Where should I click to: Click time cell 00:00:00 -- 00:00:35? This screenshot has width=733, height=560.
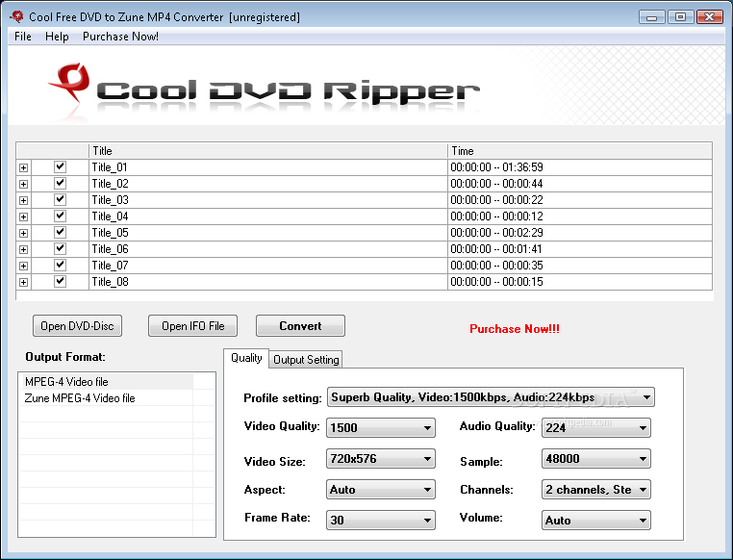[580, 266]
